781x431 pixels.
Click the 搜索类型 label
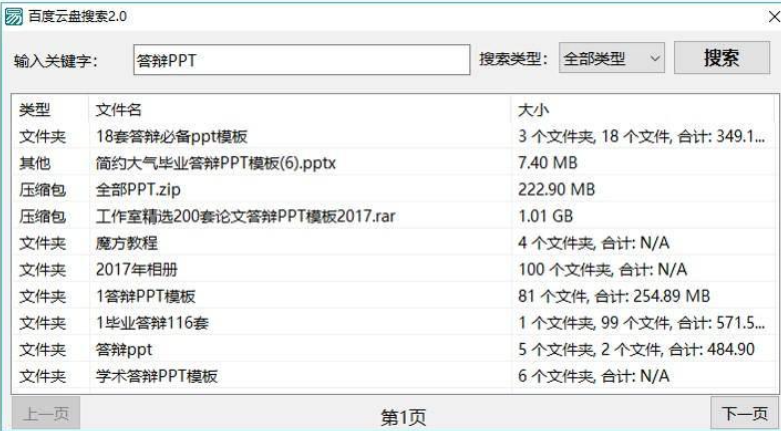tap(513, 59)
